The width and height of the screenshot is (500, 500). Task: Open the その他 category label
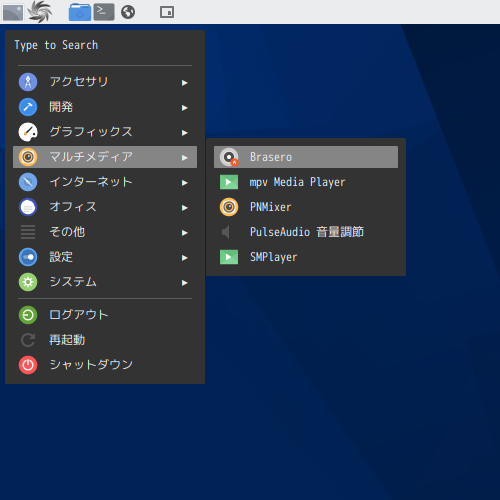[67, 232]
